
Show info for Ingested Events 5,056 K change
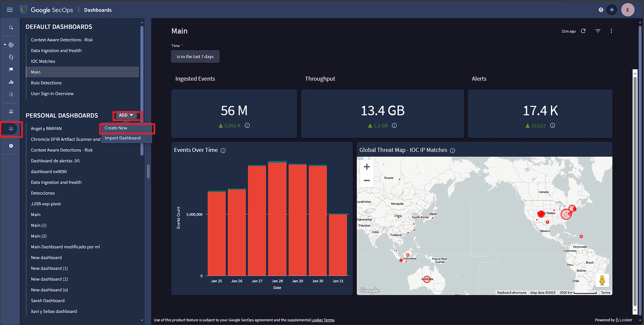247,125
